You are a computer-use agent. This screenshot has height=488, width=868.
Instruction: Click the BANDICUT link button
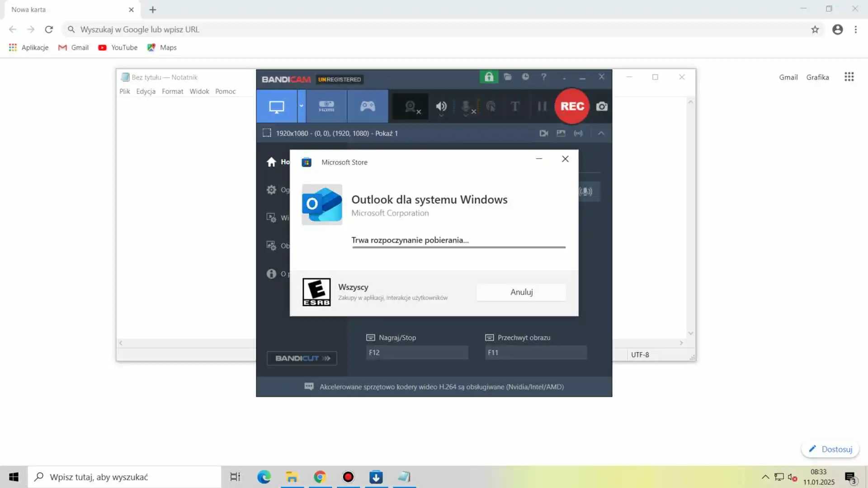click(x=302, y=358)
